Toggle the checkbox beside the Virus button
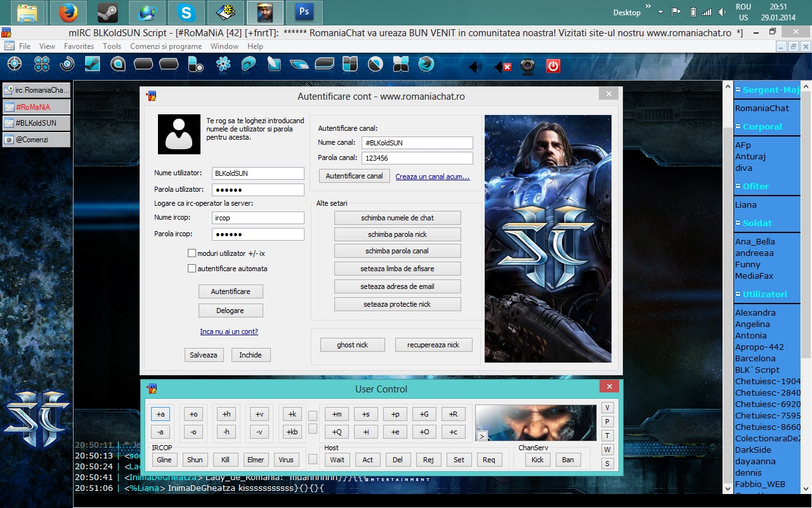The height and width of the screenshot is (508, 812). click(x=312, y=459)
